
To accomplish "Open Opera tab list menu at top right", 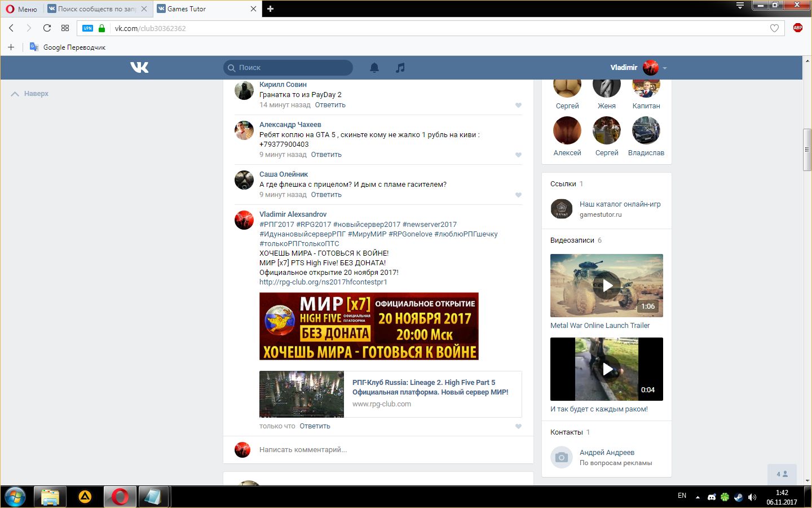I will (x=740, y=6).
